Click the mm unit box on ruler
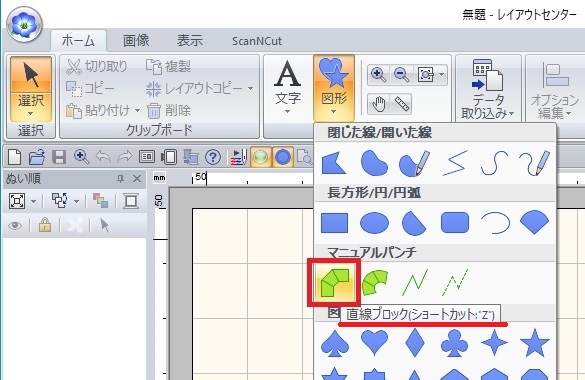Screen dimensions: 585x380 pos(159,178)
